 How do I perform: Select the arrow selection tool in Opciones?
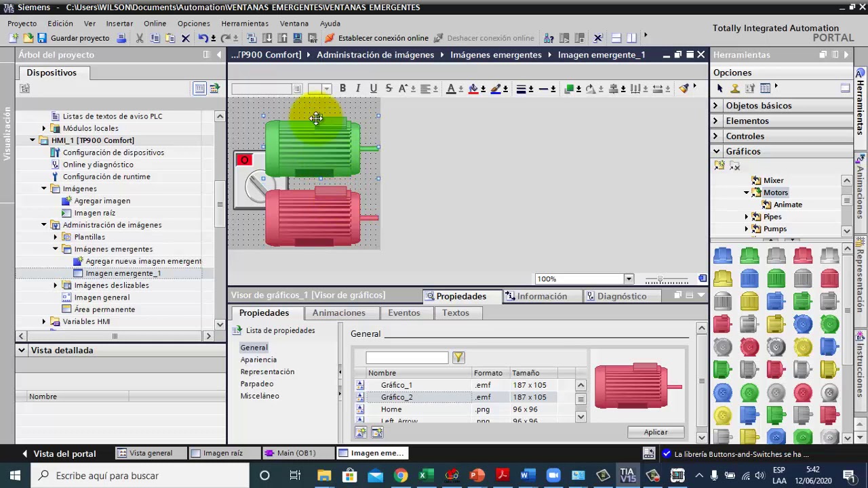coord(719,88)
